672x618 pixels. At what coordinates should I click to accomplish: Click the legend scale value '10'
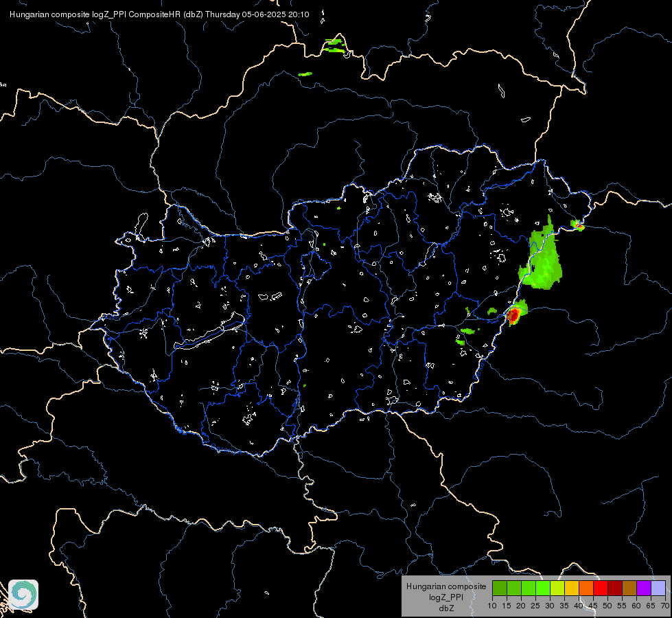492,606
